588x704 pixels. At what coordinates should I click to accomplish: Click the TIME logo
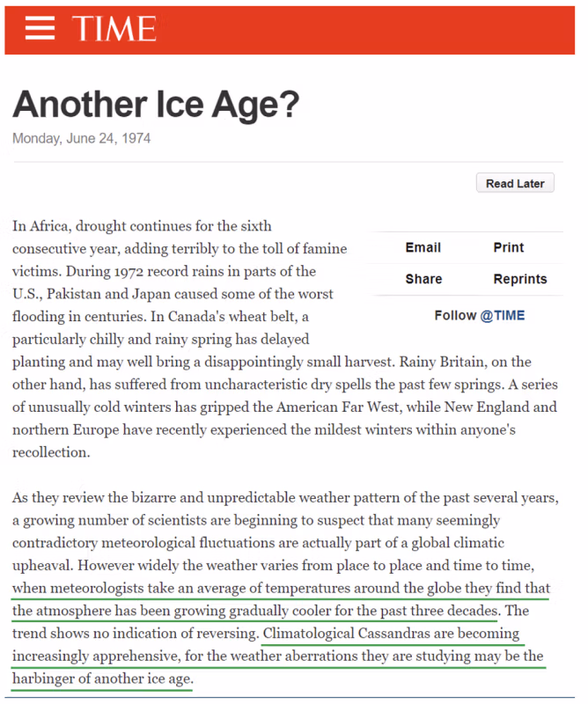(x=114, y=29)
